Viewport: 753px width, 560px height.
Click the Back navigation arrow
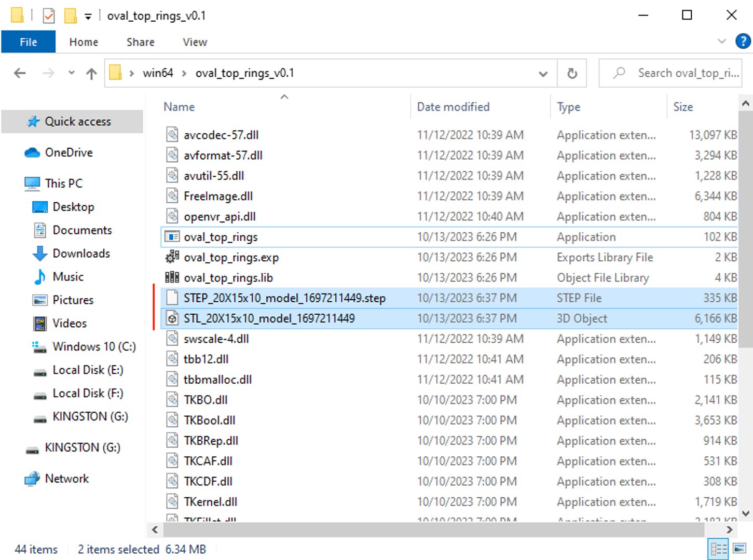click(20, 73)
